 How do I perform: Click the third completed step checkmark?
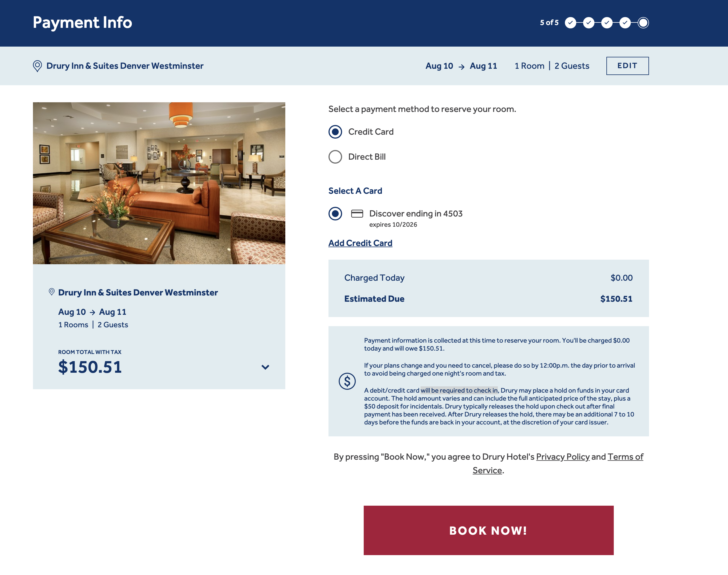[607, 23]
